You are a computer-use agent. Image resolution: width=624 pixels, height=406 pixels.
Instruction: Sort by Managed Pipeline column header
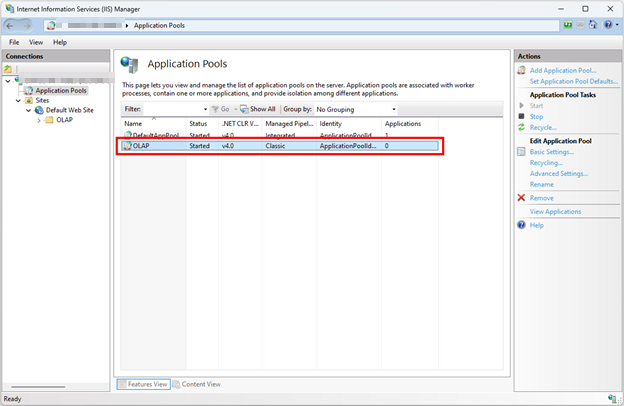[289, 124]
